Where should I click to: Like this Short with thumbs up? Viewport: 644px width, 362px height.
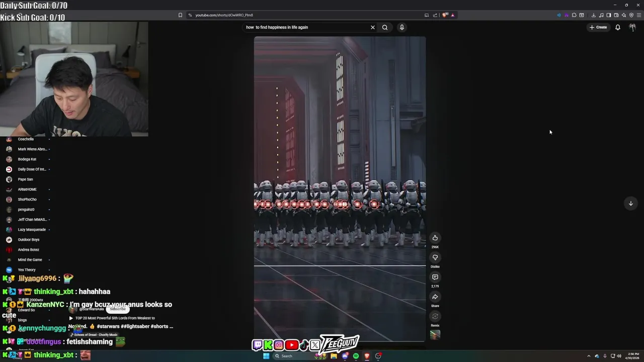435,238
